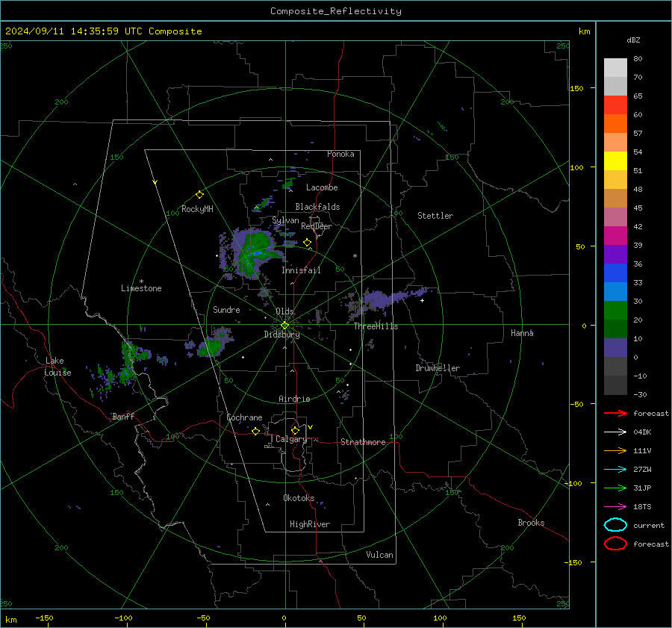
Task: Click the yellow diamond marker above Calgary
Action: (295, 430)
